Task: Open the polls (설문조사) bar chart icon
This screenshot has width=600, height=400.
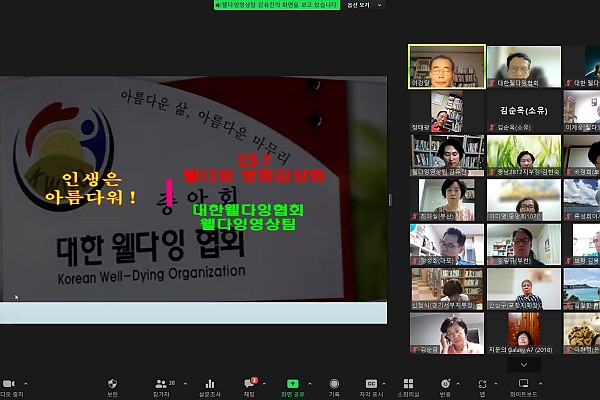Action: pyautogui.click(x=210, y=384)
